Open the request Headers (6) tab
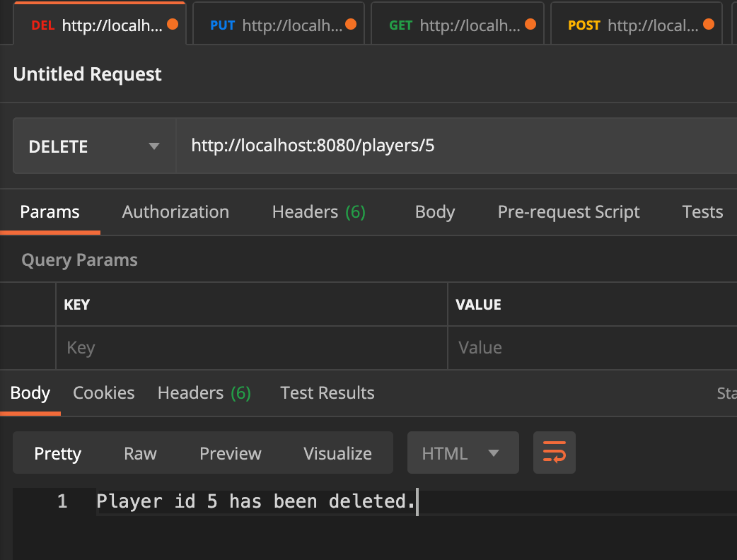 coord(318,212)
